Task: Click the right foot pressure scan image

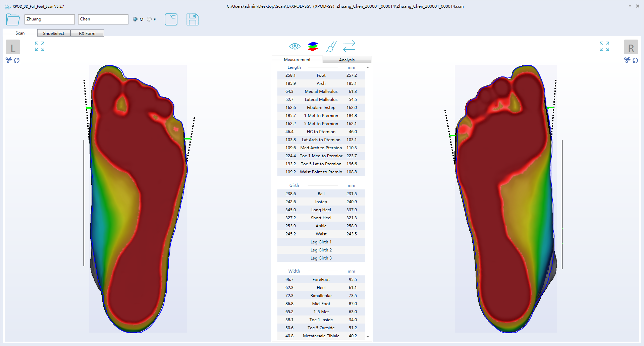Action: click(x=506, y=199)
